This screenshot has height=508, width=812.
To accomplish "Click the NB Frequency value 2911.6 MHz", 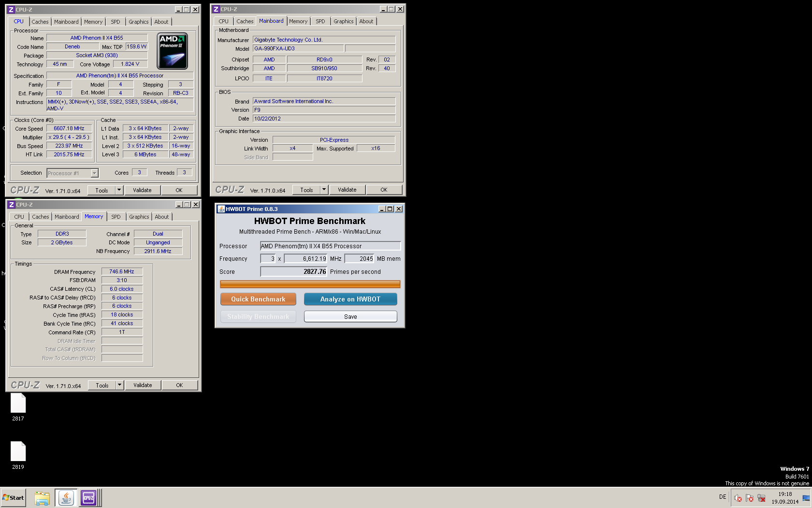I will tap(158, 251).
